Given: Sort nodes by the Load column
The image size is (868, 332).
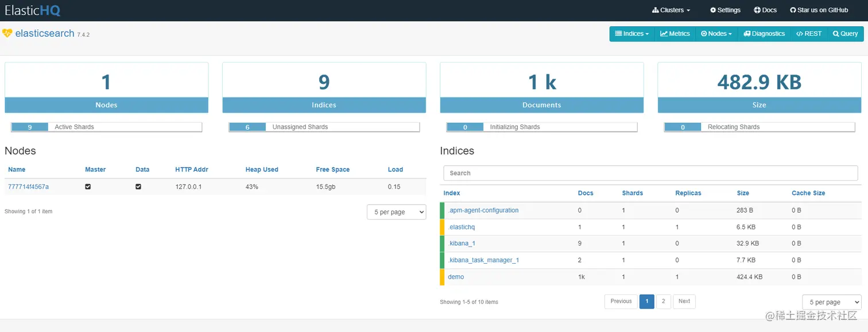Looking at the screenshot, I should tap(396, 170).
